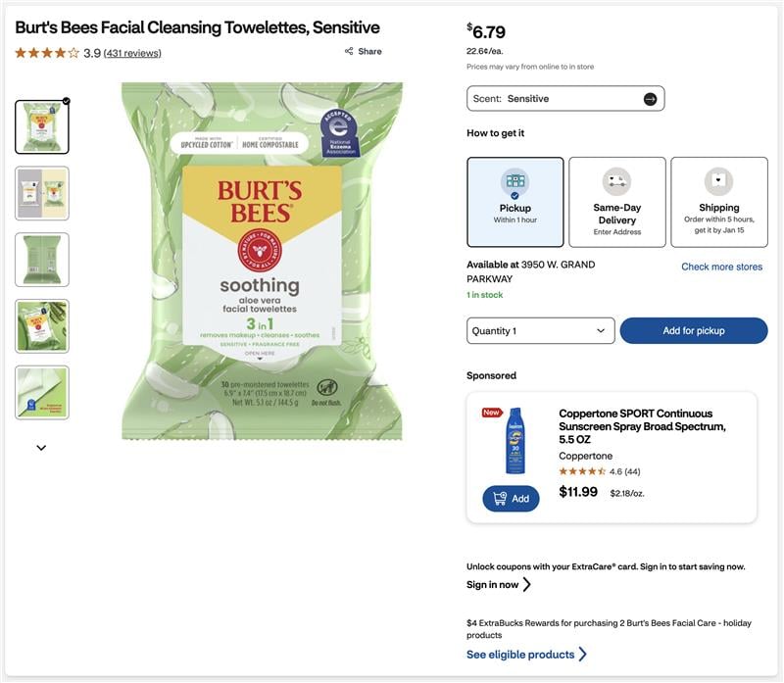Click the star rating display
Viewport: 784px width, 683px height.
[x=47, y=53]
